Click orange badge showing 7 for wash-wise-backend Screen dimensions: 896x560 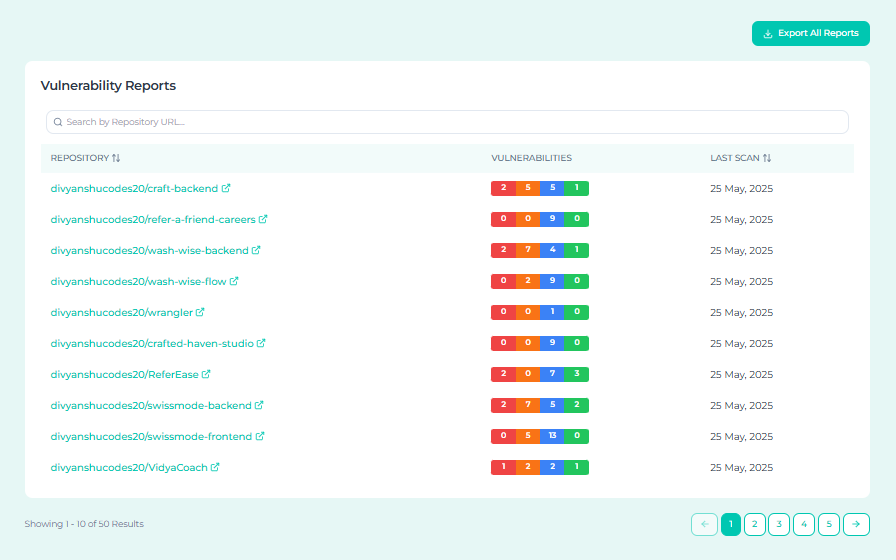click(x=528, y=250)
